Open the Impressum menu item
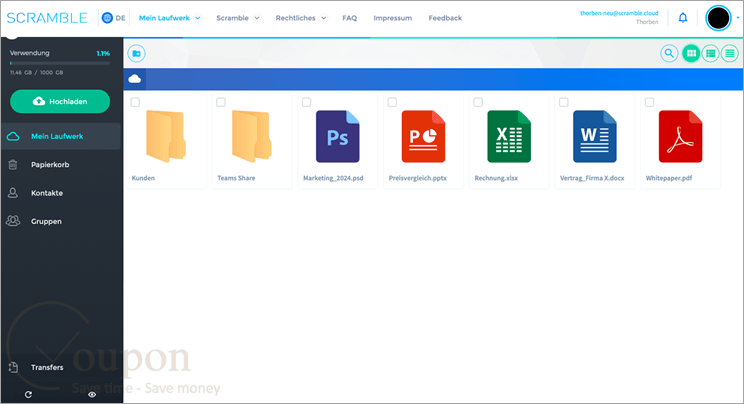This screenshot has width=744, height=404. point(392,18)
